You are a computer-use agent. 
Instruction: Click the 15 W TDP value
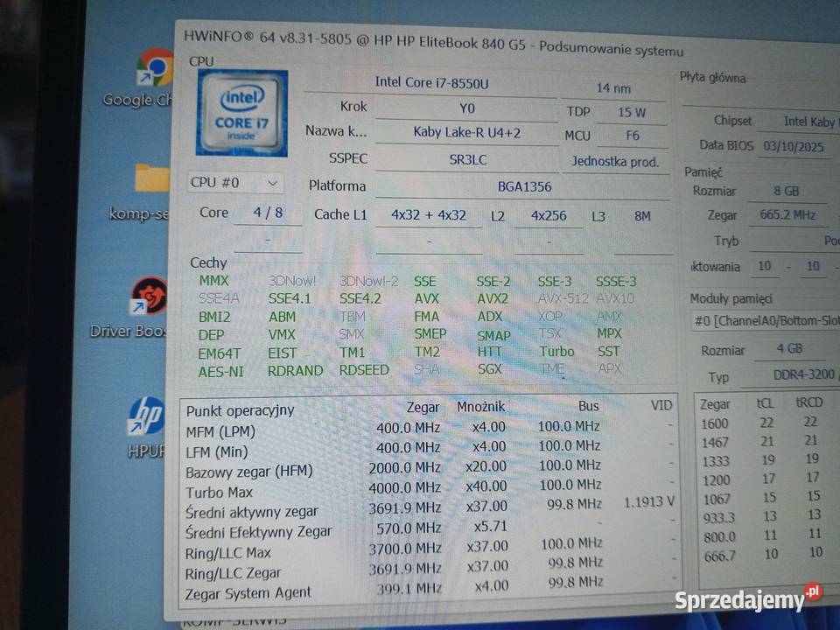[632, 113]
